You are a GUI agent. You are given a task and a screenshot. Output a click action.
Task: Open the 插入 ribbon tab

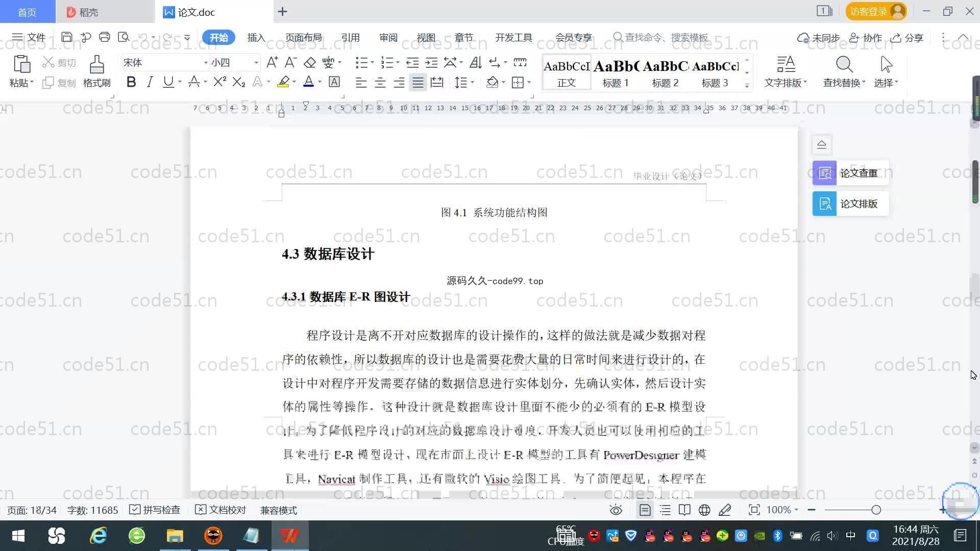[256, 38]
